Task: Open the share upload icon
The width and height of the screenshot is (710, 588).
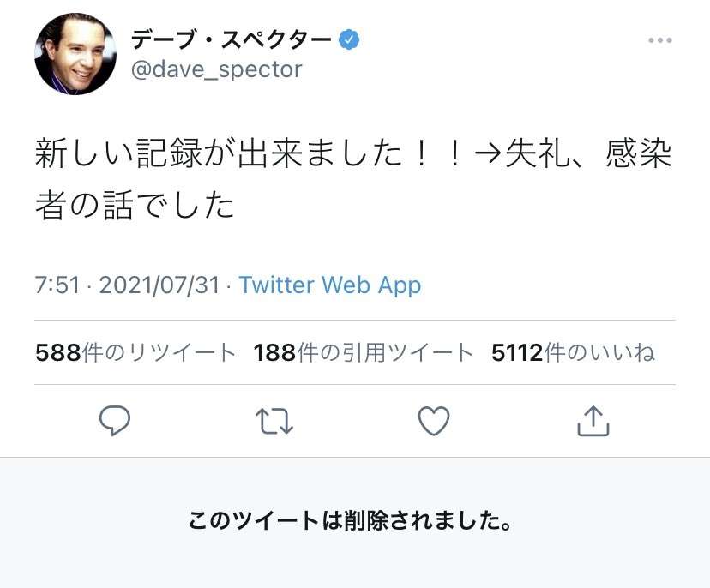Action: click(593, 421)
